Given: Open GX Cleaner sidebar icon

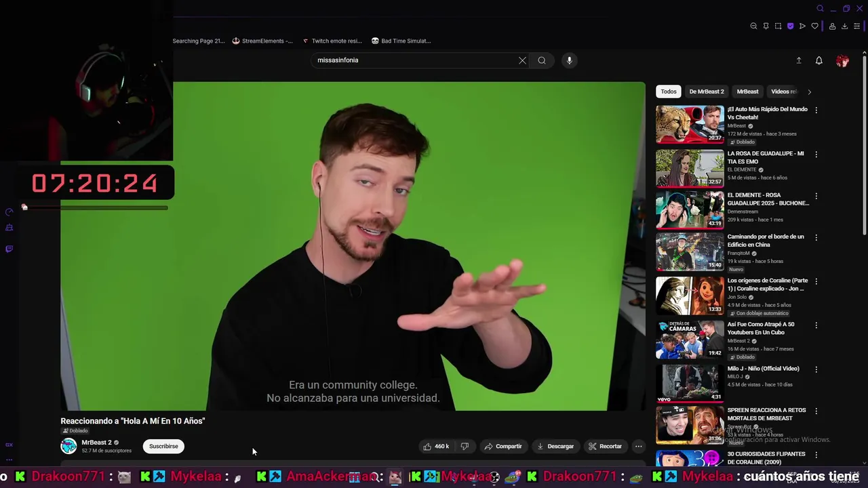Looking at the screenshot, I should click(9, 228).
